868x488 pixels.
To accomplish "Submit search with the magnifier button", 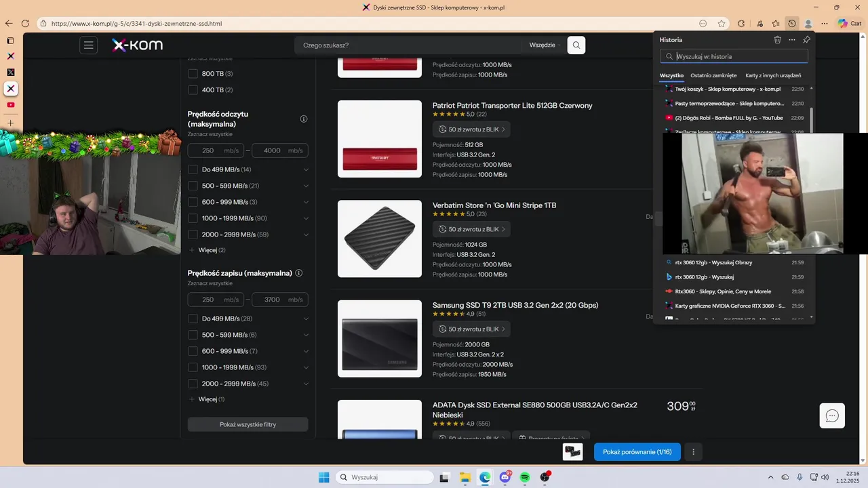I will [576, 45].
